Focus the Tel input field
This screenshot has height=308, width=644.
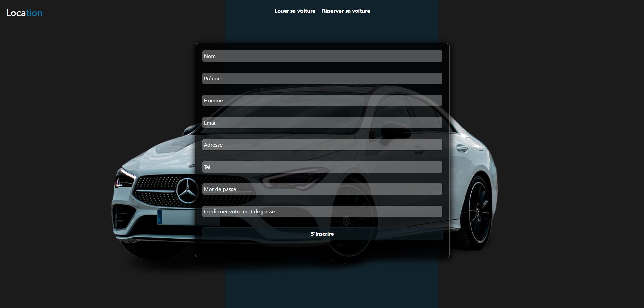(322, 167)
